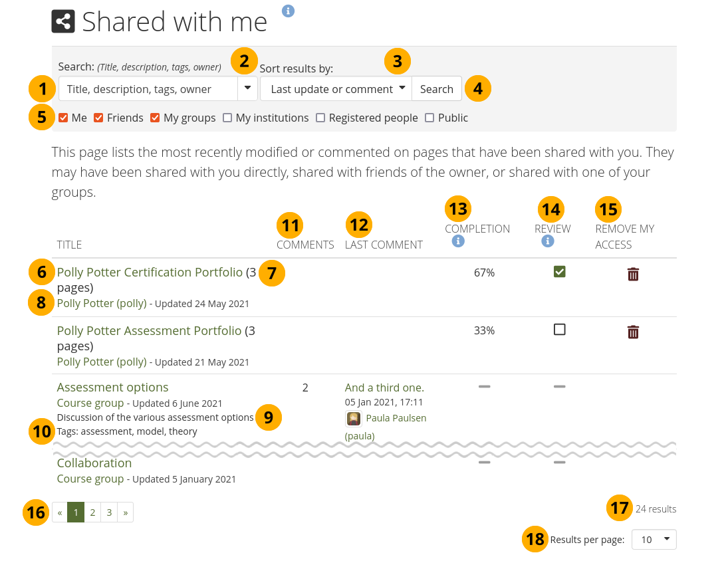This screenshot has height=561, width=728.
Task: Uncheck the Friends checkbox
Action: tap(98, 118)
